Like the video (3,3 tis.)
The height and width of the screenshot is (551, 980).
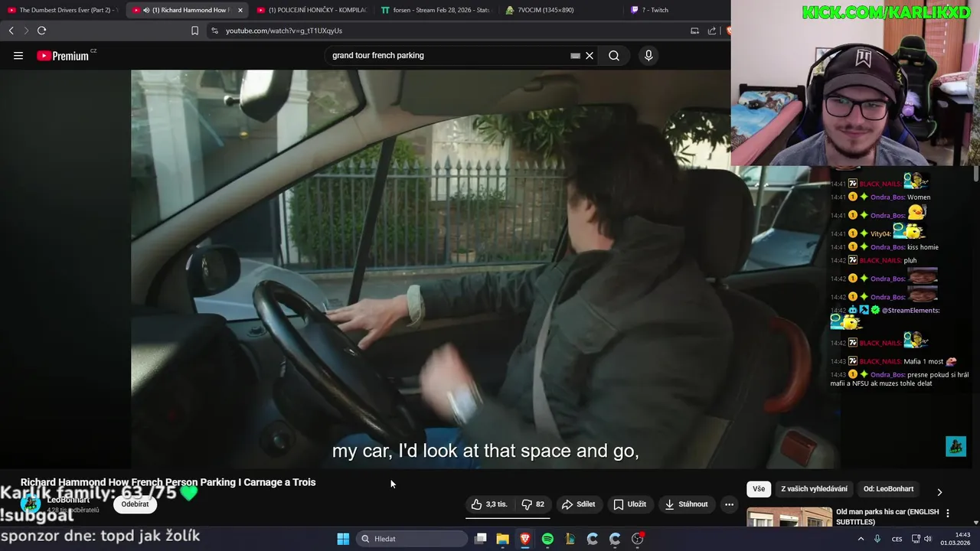490,504
